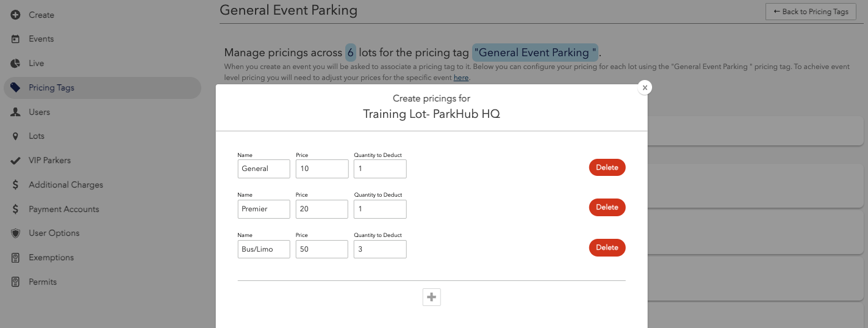Open User Options
The height and width of the screenshot is (328, 868).
tap(54, 233)
